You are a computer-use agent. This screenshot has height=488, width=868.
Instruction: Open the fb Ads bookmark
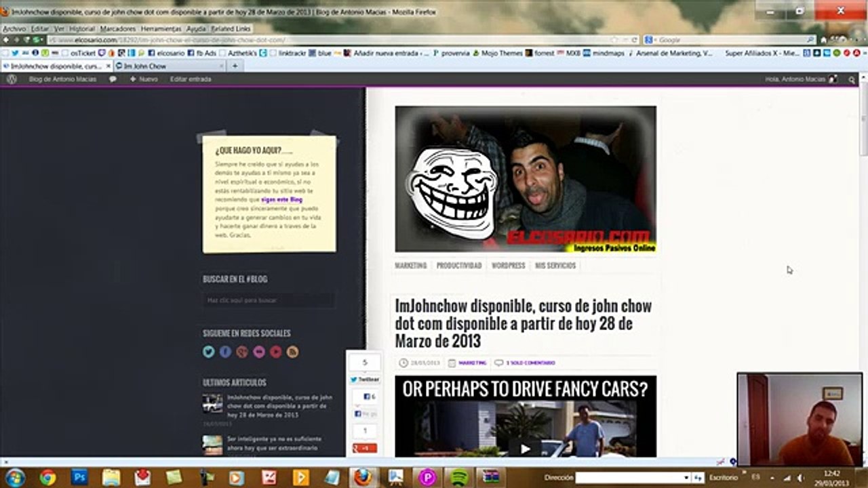[201, 53]
